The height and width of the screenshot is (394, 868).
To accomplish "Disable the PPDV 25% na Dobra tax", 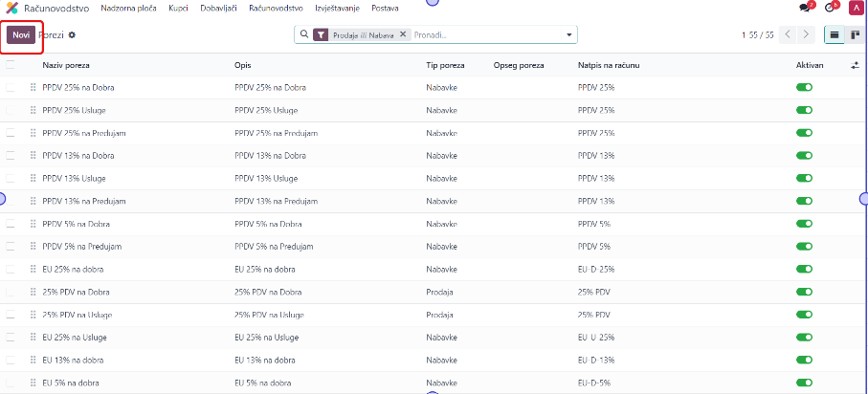I will (x=804, y=87).
